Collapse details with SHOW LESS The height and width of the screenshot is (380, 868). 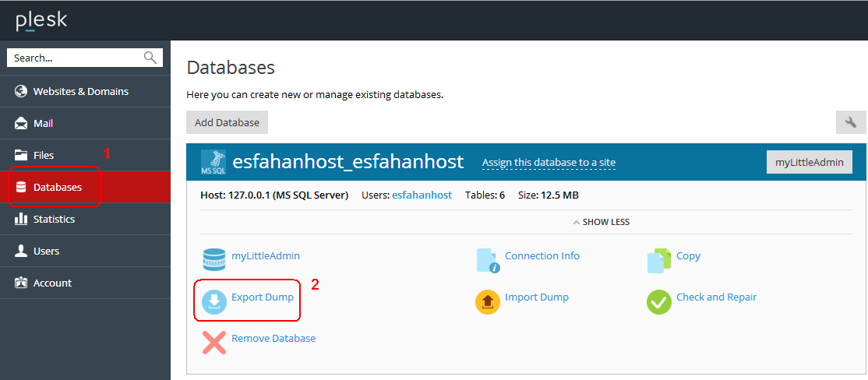point(602,223)
